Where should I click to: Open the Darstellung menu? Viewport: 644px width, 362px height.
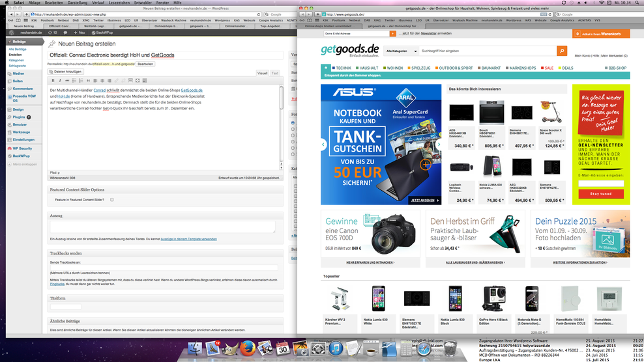click(77, 3)
